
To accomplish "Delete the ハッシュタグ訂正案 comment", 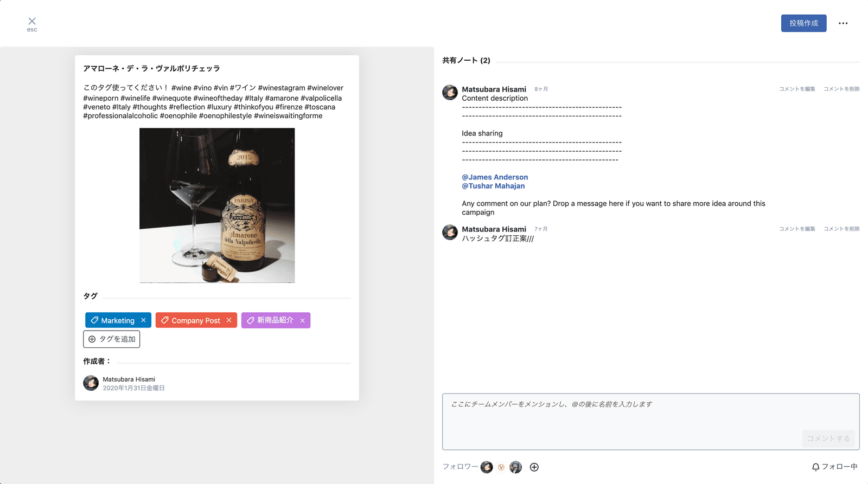I will coord(841,229).
